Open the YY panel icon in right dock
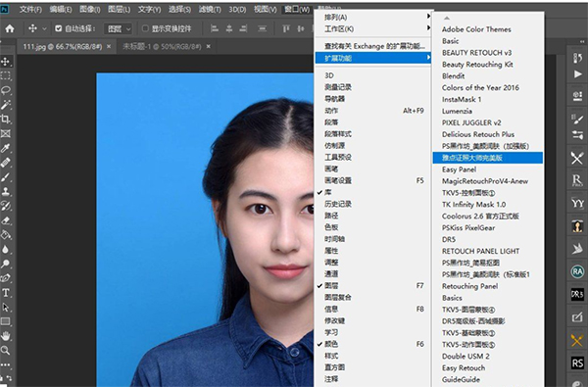This screenshot has height=387, width=588. coord(577,203)
